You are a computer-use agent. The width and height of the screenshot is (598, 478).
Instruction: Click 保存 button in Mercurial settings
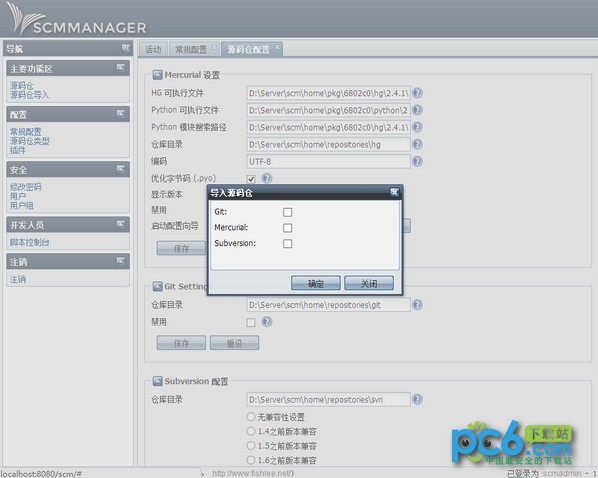tap(181, 249)
